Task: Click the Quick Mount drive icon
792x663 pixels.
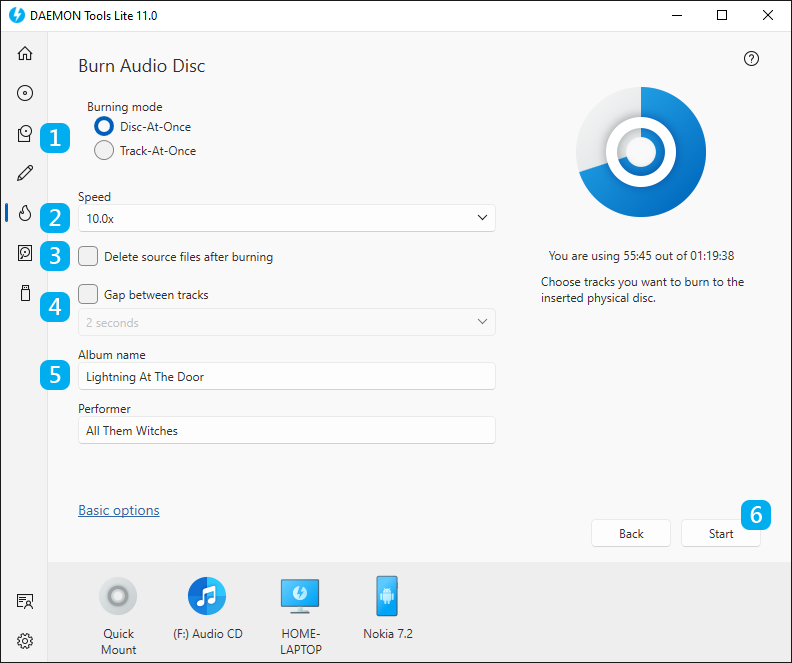Action: click(118, 596)
